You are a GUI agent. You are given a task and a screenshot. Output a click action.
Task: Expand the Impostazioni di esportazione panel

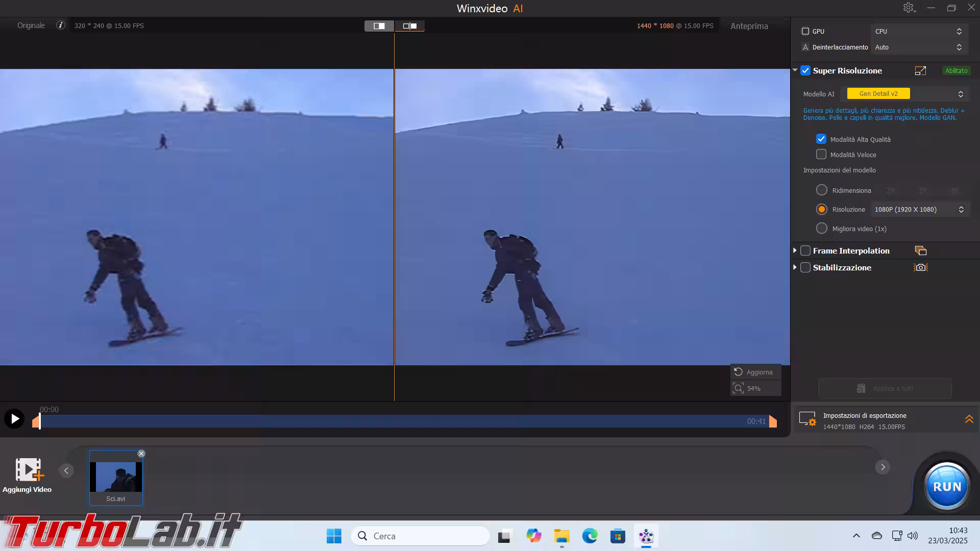[969, 419]
